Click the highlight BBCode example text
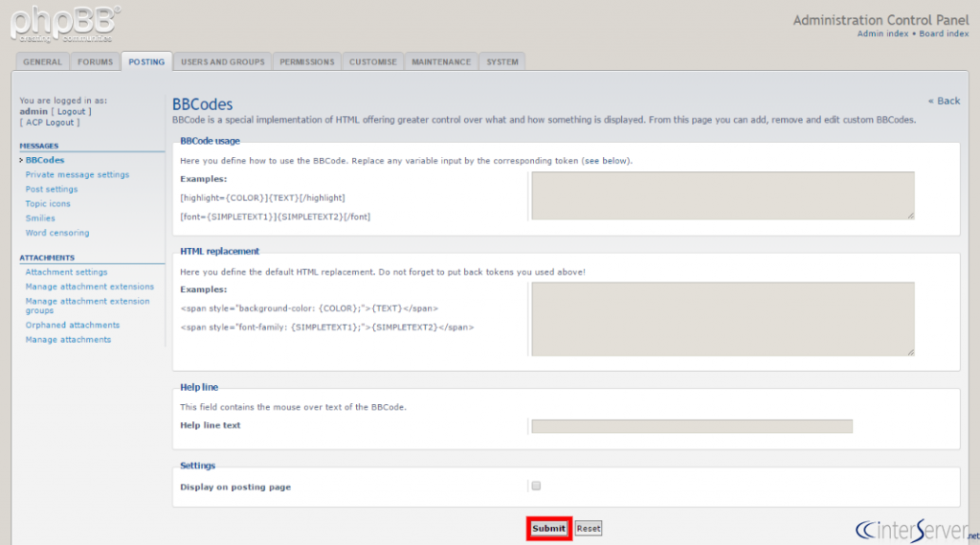This screenshot has width=980, height=545. point(262,197)
